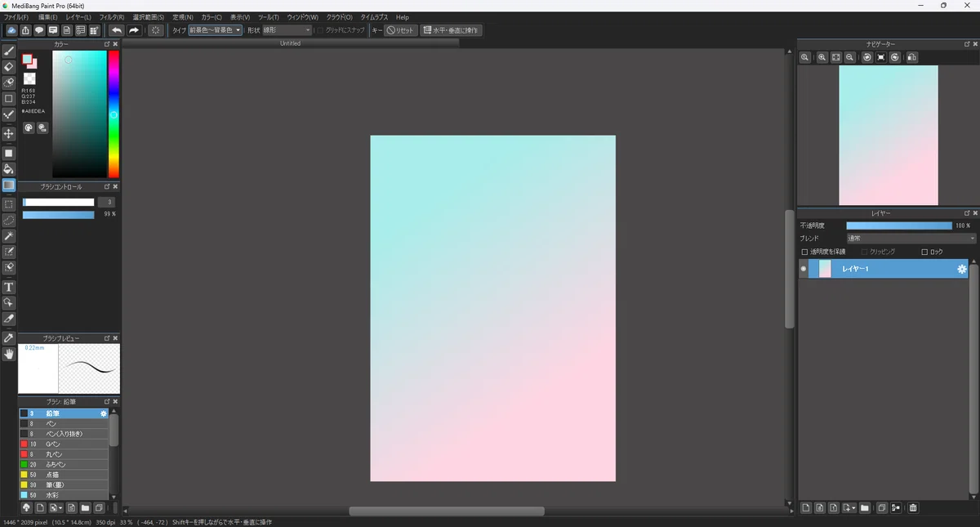Click the new layer icon in Layer panel

coord(806,508)
